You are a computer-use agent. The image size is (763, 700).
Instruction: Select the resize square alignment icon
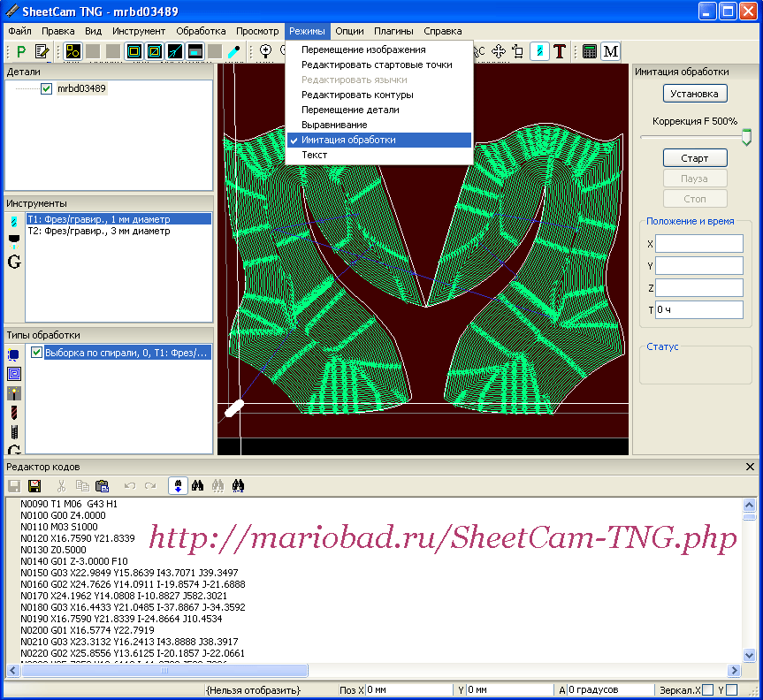[518, 51]
